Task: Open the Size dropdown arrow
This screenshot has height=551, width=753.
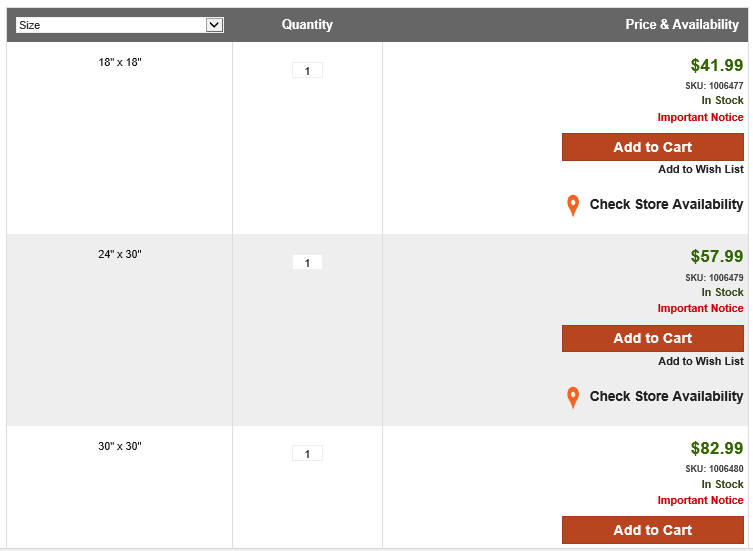Action: point(214,25)
